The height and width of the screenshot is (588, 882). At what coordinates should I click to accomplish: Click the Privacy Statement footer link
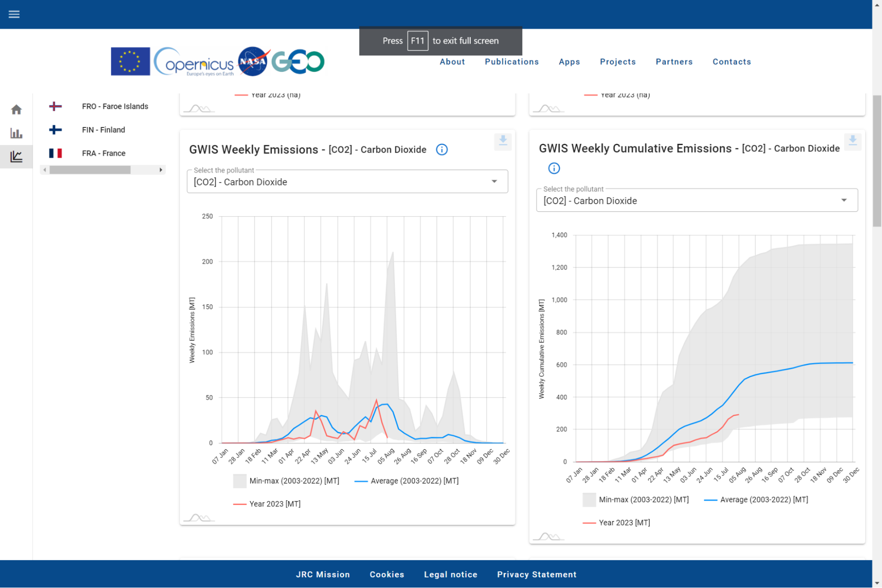pyautogui.click(x=537, y=574)
